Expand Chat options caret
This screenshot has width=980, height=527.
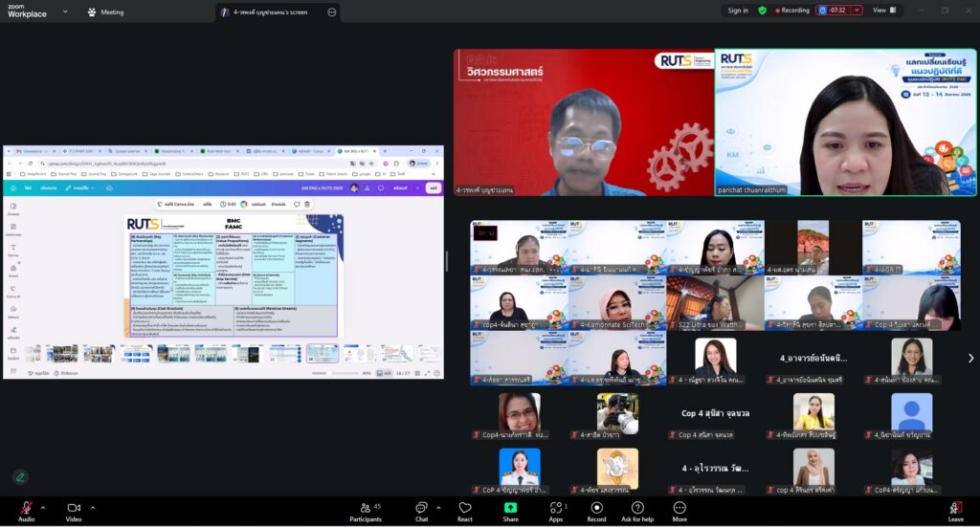(x=438, y=508)
